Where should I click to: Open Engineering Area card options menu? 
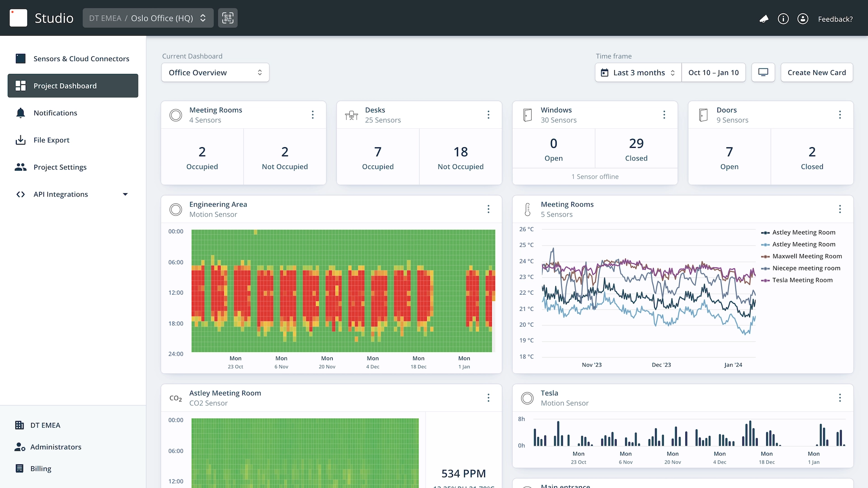click(488, 209)
